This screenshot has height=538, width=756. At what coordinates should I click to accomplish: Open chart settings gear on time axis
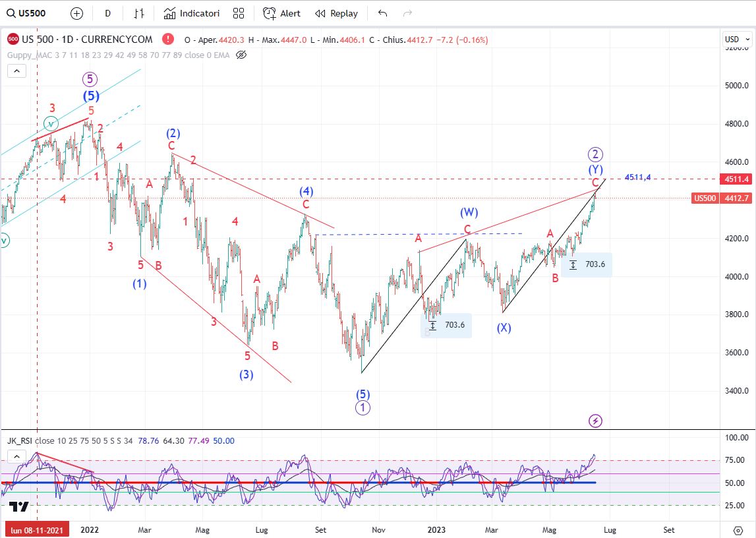pyautogui.click(x=737, y=530)
